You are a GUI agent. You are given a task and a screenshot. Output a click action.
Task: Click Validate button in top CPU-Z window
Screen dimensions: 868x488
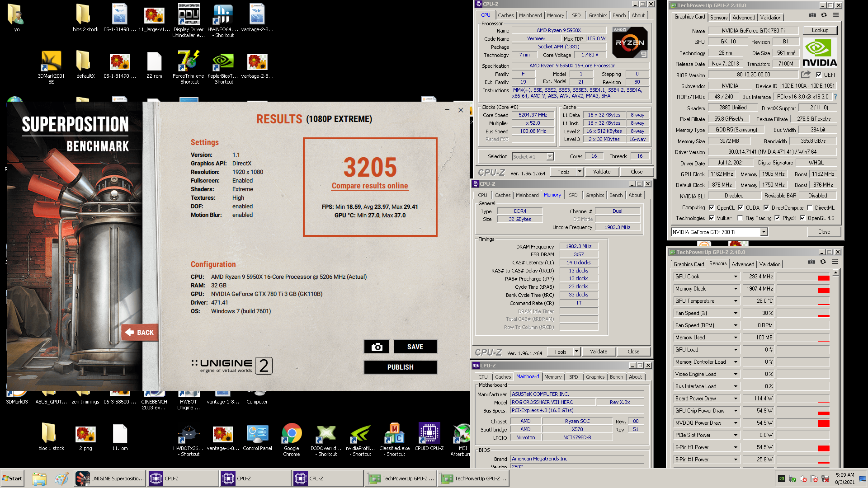pos(602,172)
